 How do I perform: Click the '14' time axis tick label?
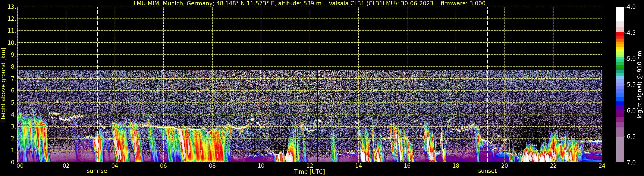click(x=358, y=166)
